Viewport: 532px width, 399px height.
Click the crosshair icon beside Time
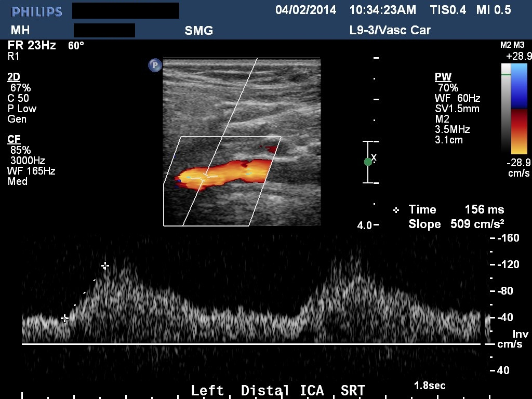click(x=396, y=210)
